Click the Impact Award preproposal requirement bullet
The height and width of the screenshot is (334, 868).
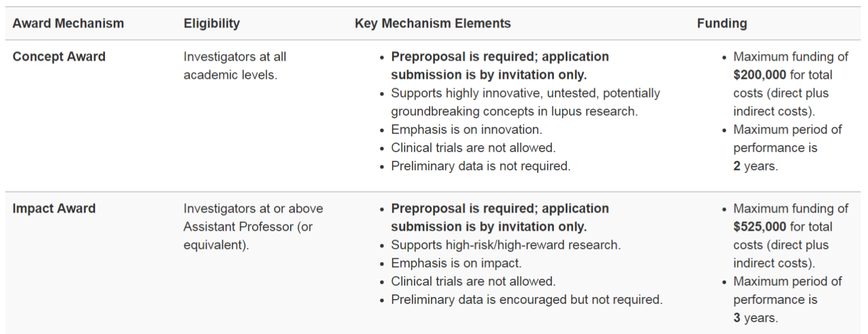click(500, 218)
